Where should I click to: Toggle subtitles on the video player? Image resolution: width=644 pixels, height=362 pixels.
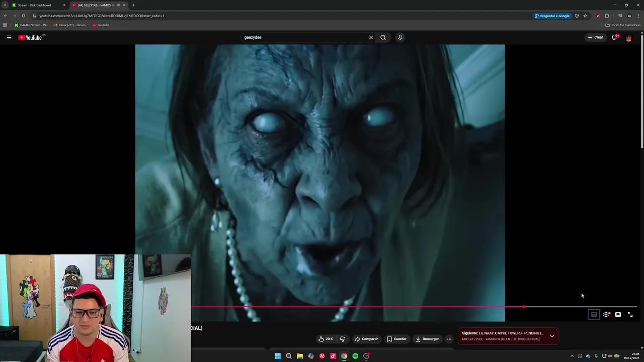(x=594, y=314)
